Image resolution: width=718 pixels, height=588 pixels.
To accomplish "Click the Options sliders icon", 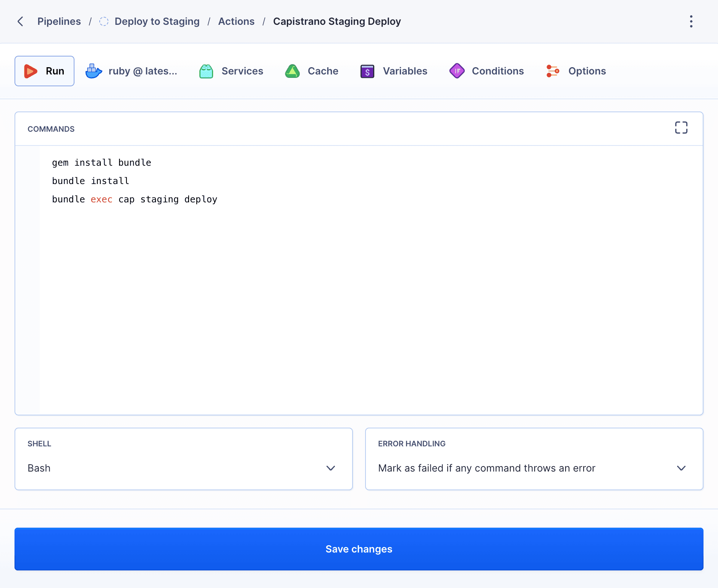I will click(553, 71).
